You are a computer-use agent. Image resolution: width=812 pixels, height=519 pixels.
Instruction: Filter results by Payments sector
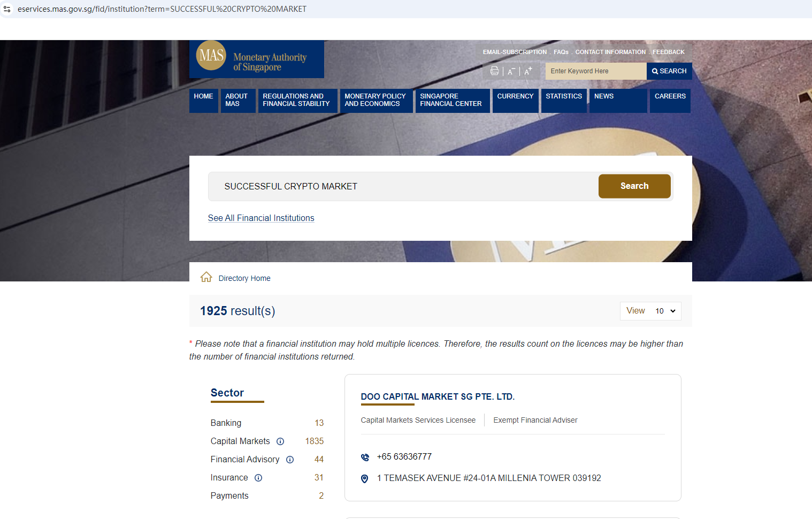tap(229, 496)
